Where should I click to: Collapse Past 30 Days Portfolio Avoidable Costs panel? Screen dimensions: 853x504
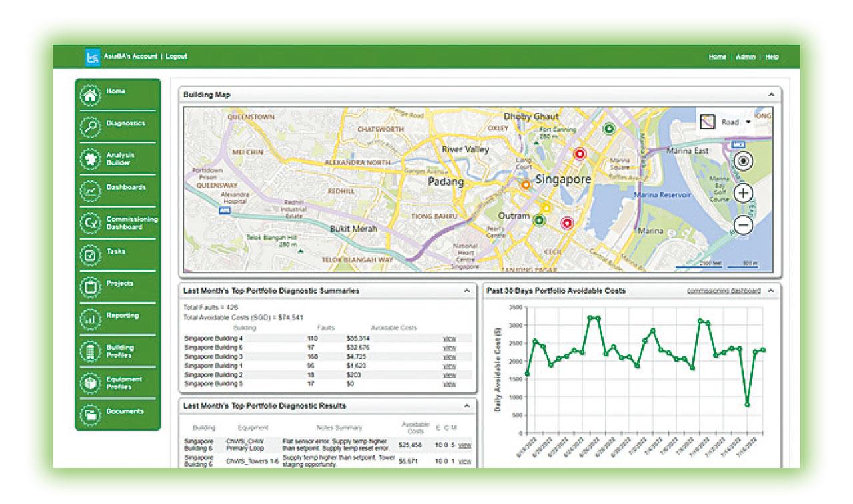[x=771, y=291]
